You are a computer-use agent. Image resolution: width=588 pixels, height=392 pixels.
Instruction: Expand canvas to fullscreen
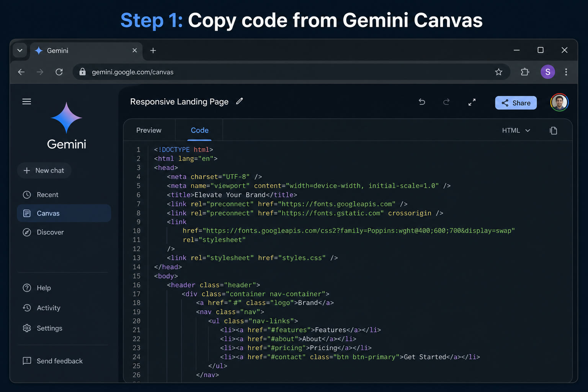coord(472,102)
